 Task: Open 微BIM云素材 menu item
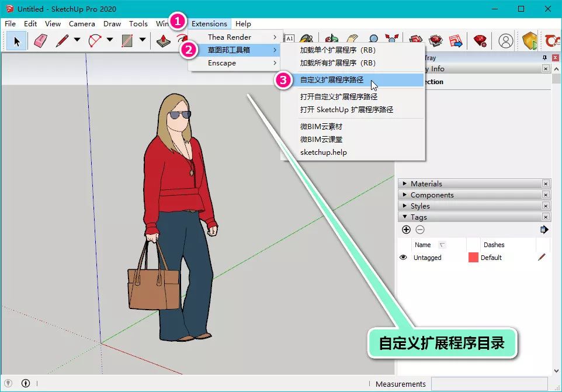pos(353,126)
